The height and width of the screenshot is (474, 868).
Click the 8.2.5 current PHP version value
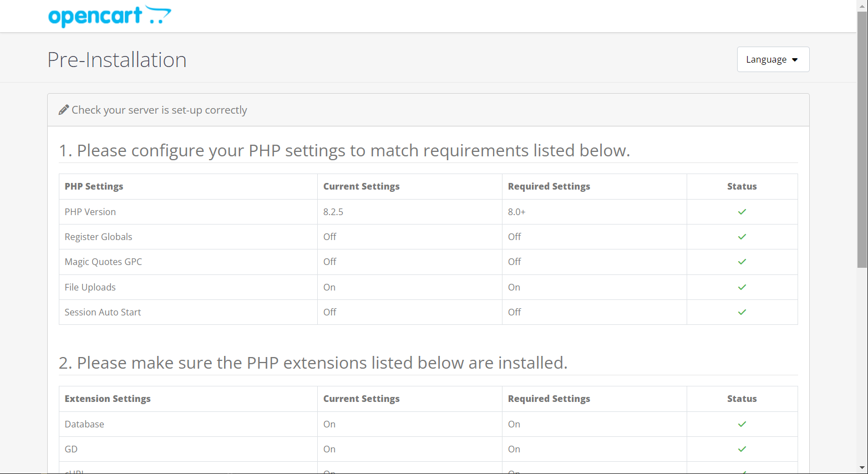(x=333, y=212)
